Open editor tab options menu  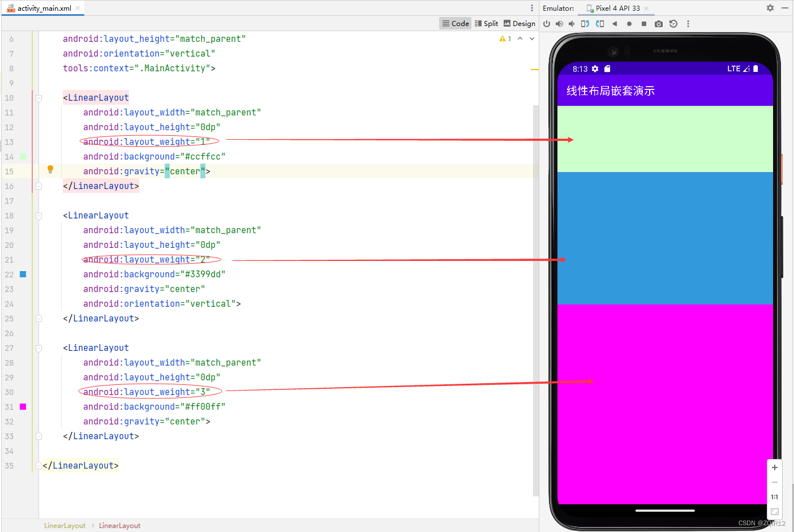point(532,8)
